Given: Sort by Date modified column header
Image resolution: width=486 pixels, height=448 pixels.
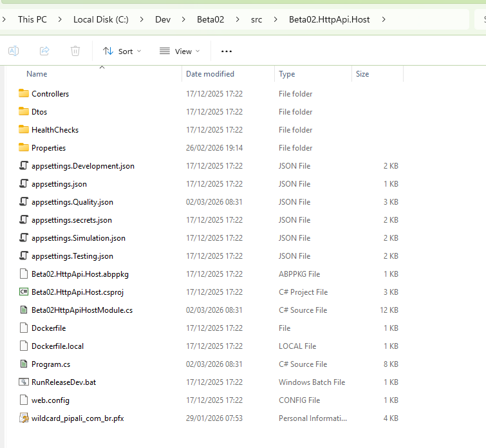Looking at the screenshot, I should 210,74.
